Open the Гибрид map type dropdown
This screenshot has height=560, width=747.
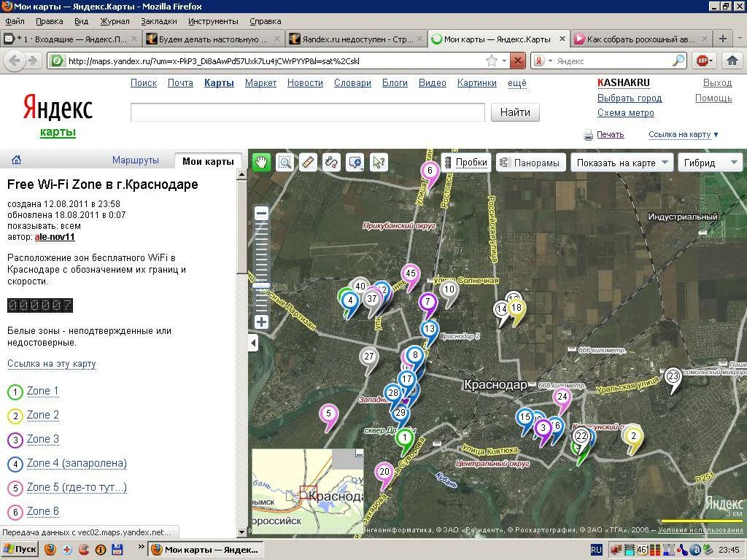point(709,163)
